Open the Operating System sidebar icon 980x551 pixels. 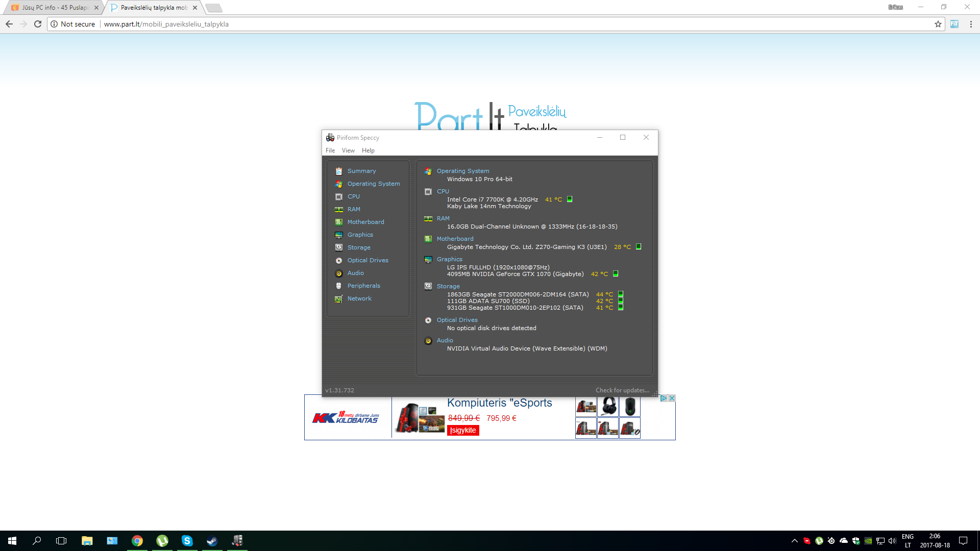338,184
